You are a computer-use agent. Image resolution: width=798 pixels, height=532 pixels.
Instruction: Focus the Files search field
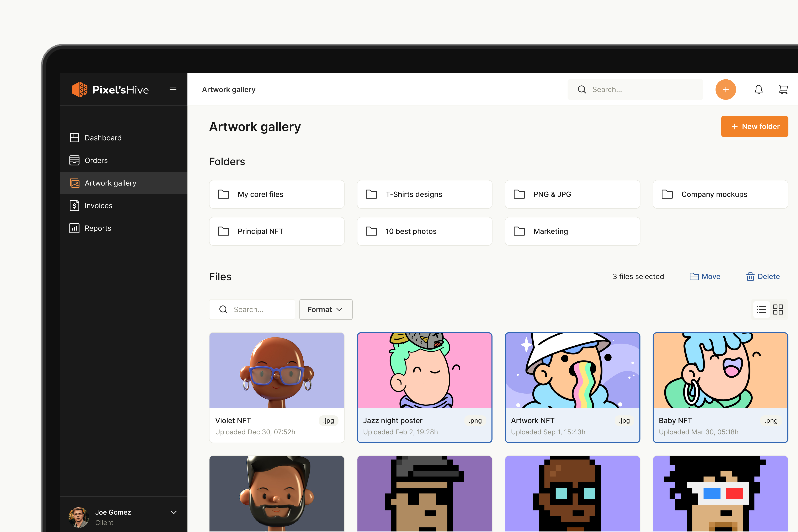(x=252, y=309)
